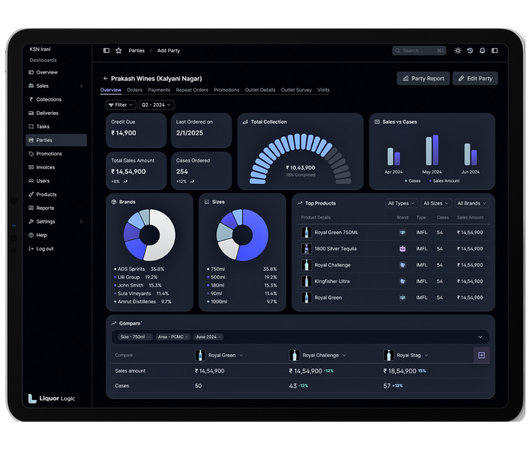Expand the Sales sidebar chevron
The image size is (530, 450).
81,86
